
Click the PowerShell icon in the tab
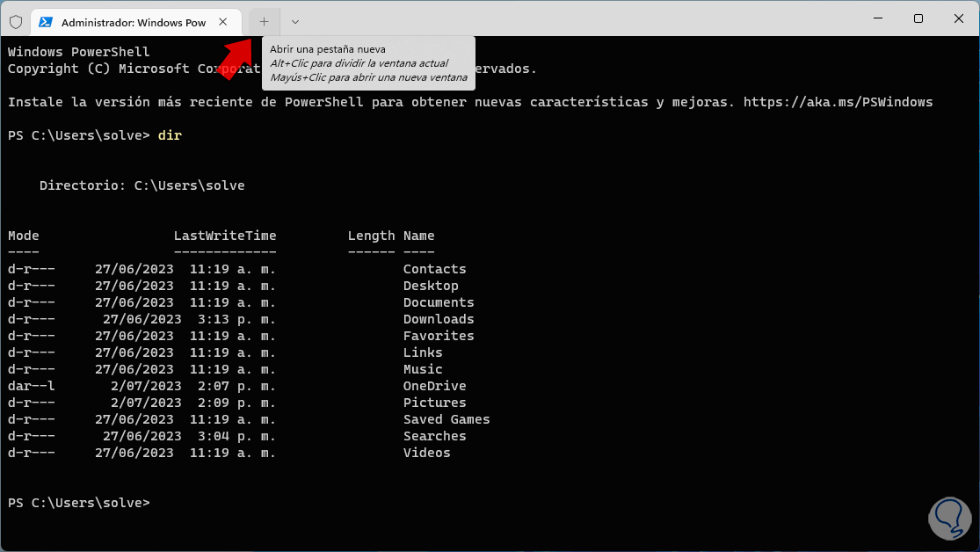pyautogui.click(x=45, y=22)
